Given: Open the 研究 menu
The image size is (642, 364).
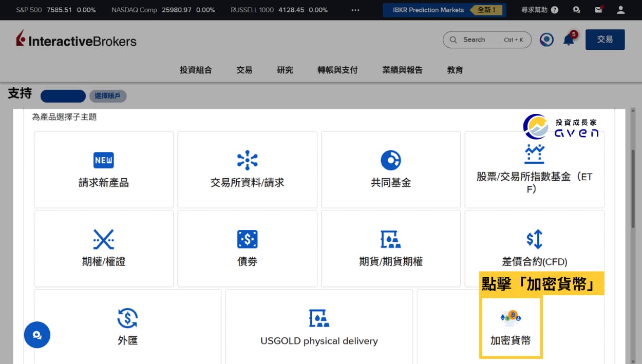Looking at the screenshot, I should click(285, 70).
